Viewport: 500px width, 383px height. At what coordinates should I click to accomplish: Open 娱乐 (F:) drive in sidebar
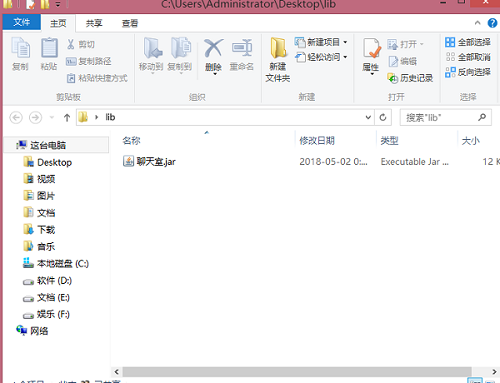46,314
